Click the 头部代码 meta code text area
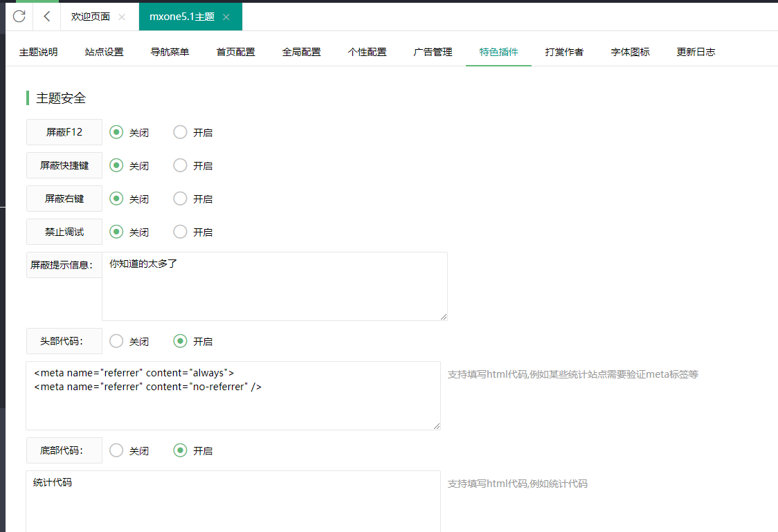778x532 pixels. point(233,396)
